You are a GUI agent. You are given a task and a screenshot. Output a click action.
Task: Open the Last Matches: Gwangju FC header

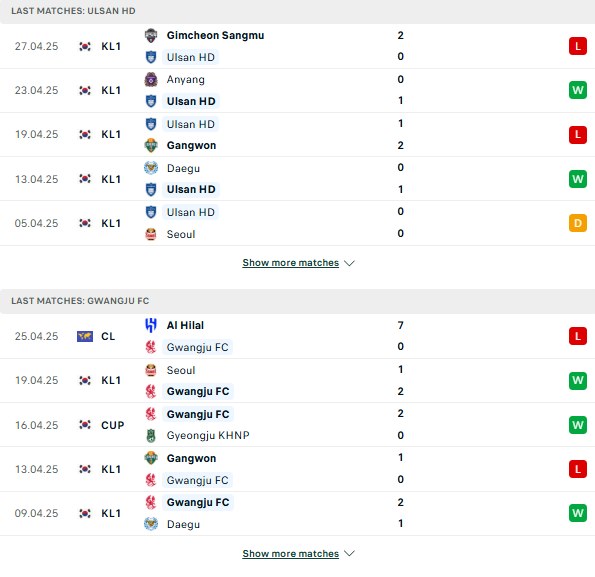tap(298, 301)
